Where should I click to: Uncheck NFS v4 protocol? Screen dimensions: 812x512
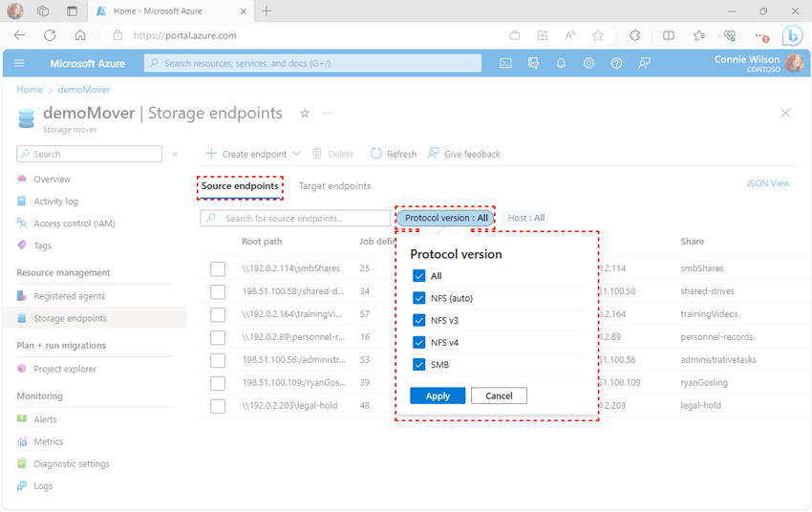419,343
